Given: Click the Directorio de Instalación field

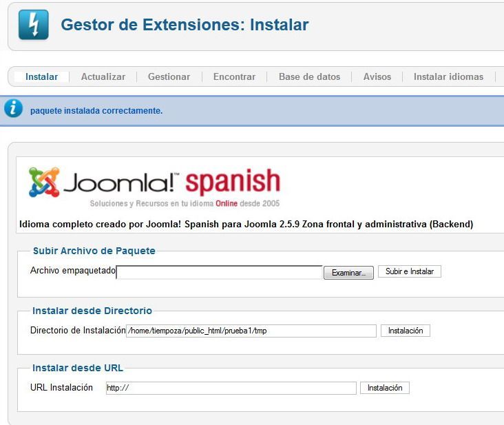Looking at the screenshot, I should [251, 331].
